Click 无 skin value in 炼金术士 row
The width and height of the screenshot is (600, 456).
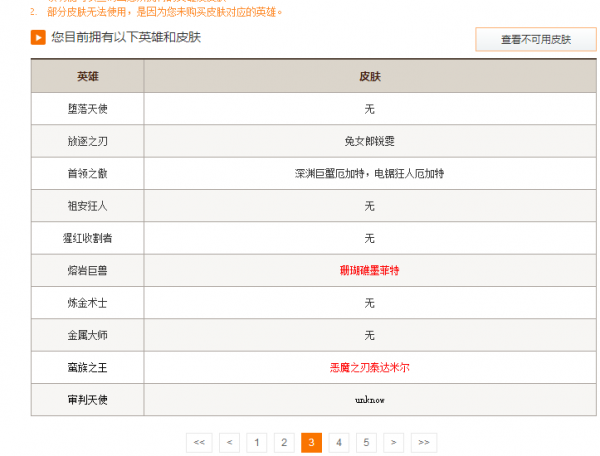point(370,303)
